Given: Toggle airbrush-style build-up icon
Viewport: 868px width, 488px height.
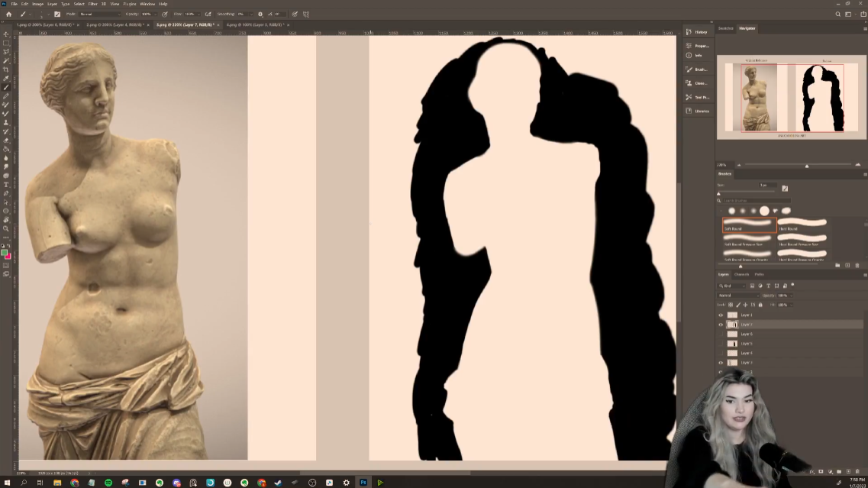Looking at the screenshot, I should (x=208, y=14).
